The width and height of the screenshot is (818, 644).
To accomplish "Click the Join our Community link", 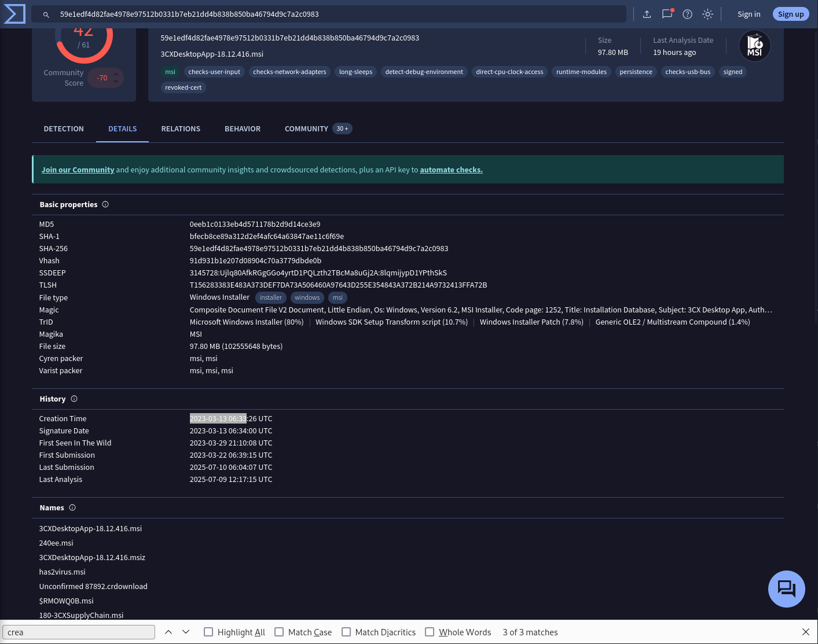I will (x=78, y=170).
